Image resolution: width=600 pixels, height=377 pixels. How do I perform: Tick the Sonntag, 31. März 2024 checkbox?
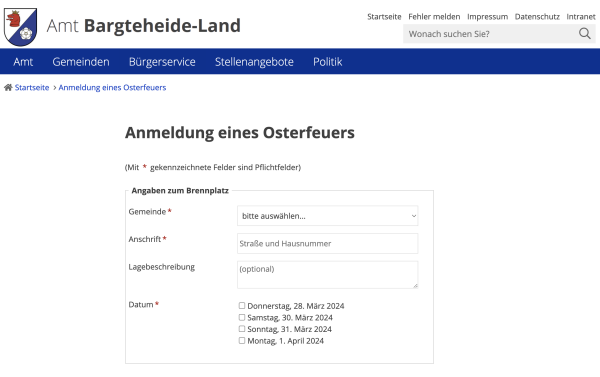point(242,329)
